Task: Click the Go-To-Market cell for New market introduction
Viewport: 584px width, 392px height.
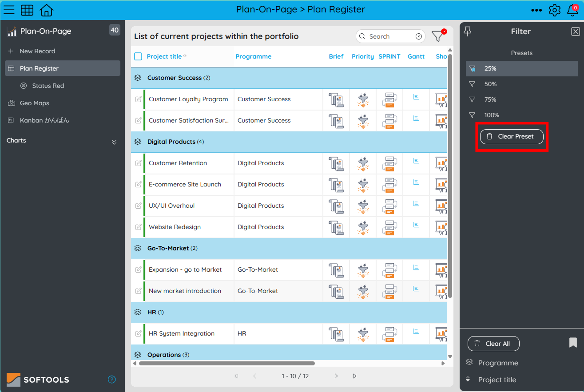Action: 278,291
